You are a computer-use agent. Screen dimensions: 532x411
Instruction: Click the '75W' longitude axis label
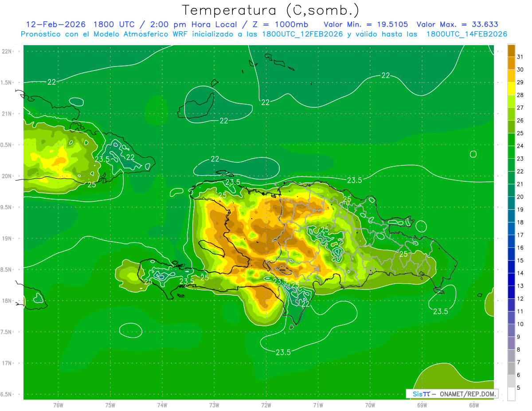(x=110, y=405)
